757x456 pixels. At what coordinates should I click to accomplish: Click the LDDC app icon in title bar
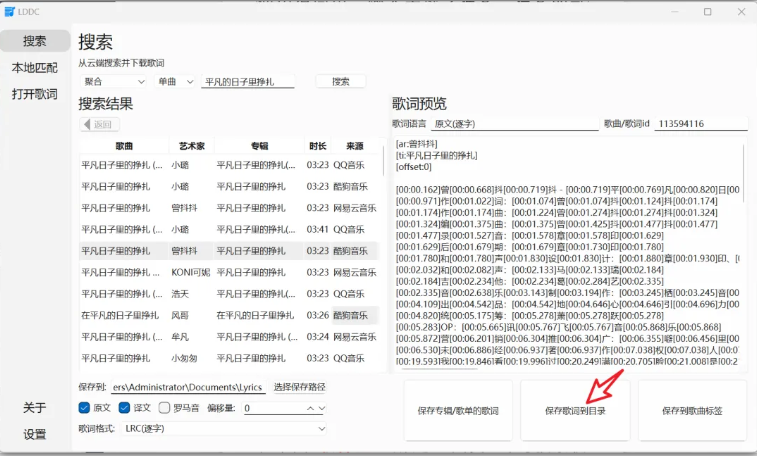[9, 12]
